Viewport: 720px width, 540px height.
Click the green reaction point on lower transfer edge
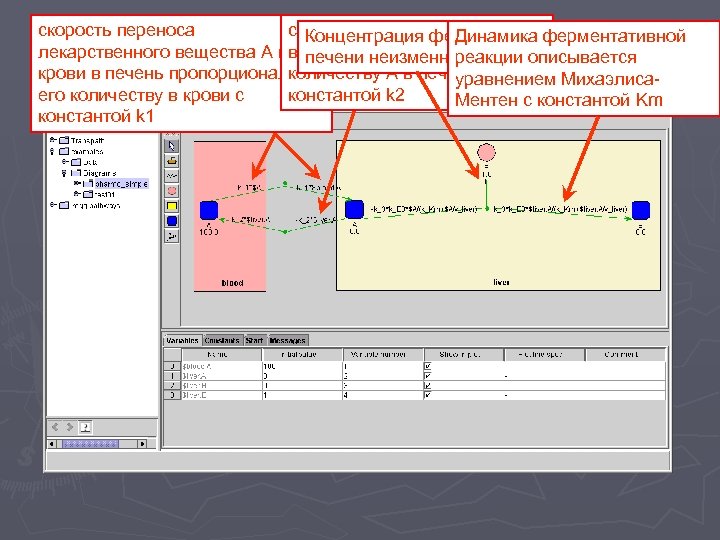pyautogui.click(x=285, y=232)
